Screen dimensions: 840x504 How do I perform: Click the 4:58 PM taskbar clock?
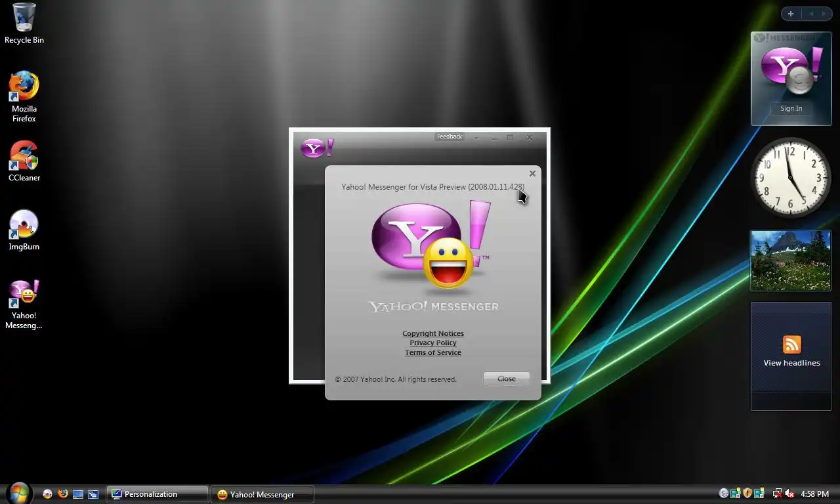click(x=814, y=494)
